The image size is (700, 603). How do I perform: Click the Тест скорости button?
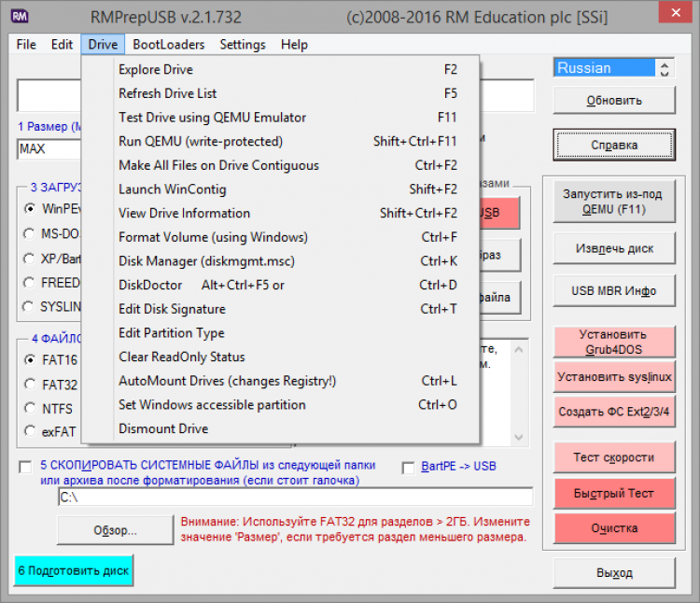click(x=614, y=457)
